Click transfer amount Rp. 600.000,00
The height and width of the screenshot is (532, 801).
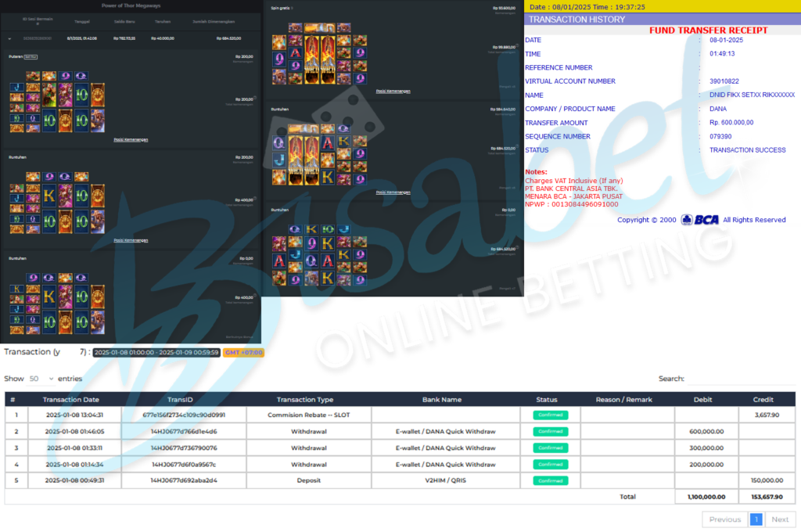pos(731,123)
